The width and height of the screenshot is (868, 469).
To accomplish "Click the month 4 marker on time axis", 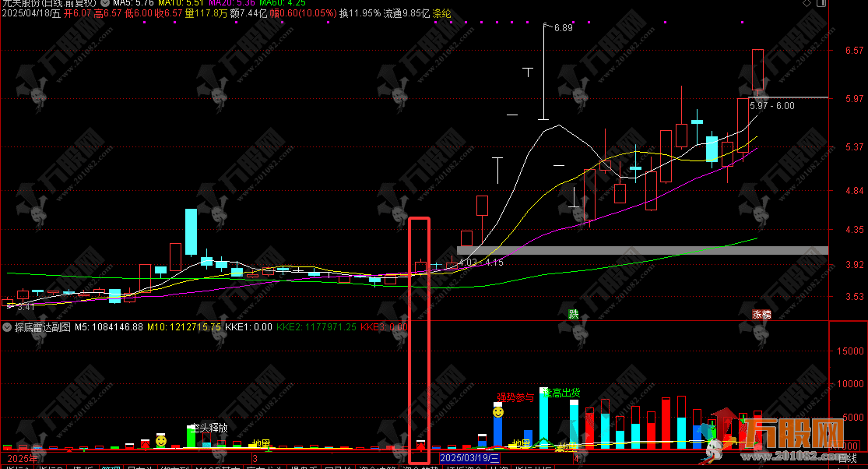I will point(576,458).
